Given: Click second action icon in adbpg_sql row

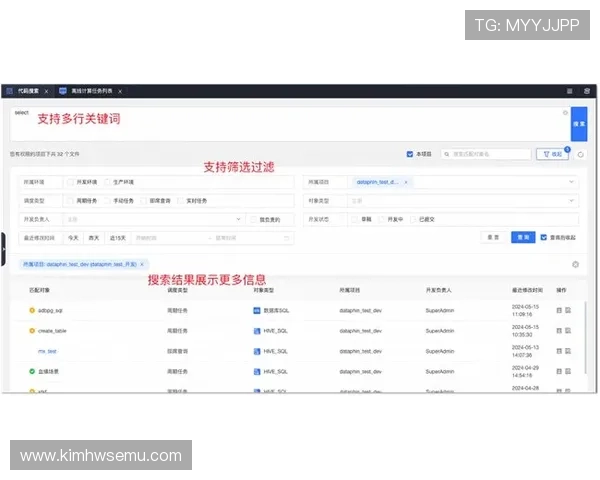Looking at the screenshot, I should [x=568, y=310].
